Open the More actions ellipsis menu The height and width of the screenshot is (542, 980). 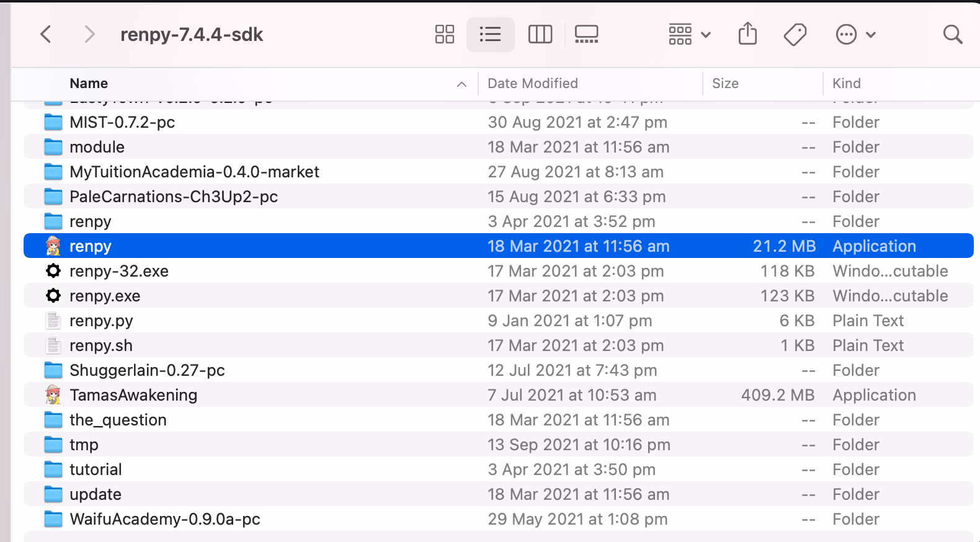pos(855,34)
